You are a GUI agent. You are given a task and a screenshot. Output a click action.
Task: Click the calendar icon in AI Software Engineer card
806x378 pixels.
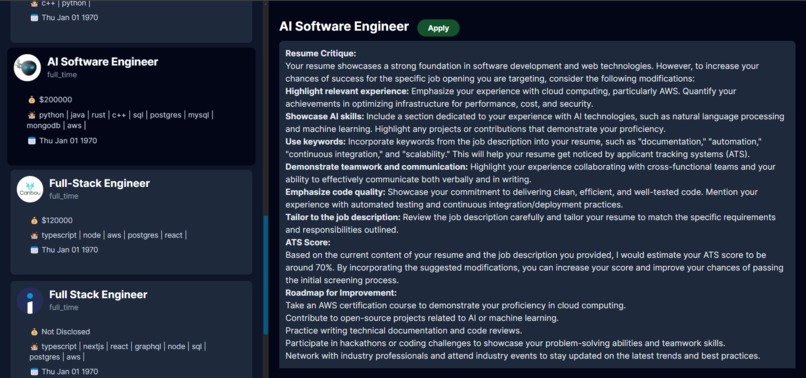pos(32,140)
